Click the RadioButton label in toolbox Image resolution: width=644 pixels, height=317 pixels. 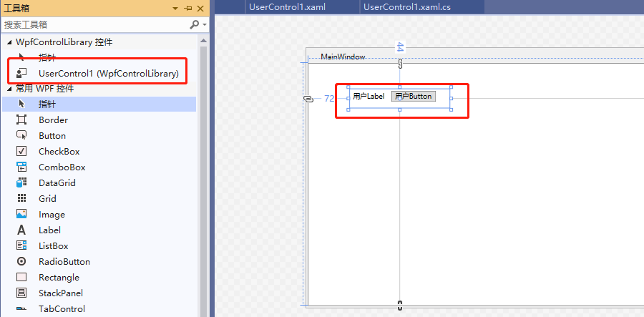tap(64, 262)
